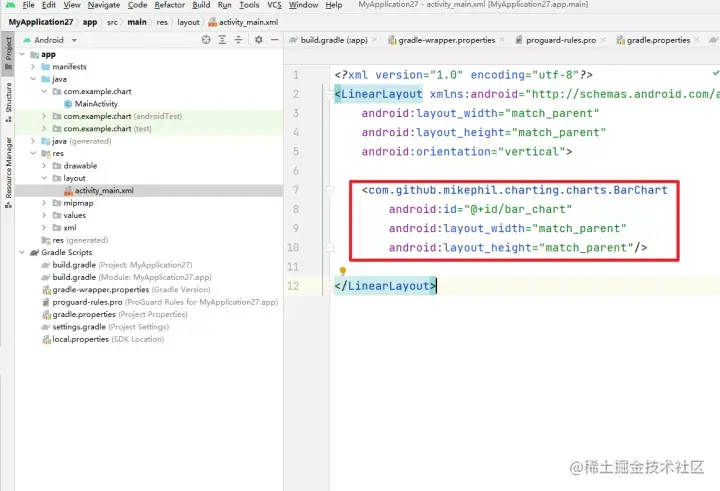This screenshot has width=720, height=491.
Task: Close the proguard-rules.pro tab
Action: point(603,40)
